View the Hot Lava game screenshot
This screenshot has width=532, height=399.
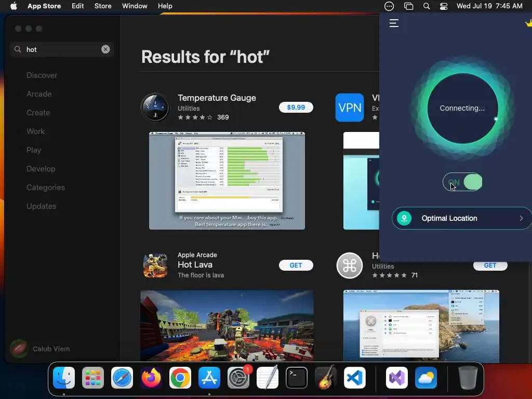pos(227,326)
